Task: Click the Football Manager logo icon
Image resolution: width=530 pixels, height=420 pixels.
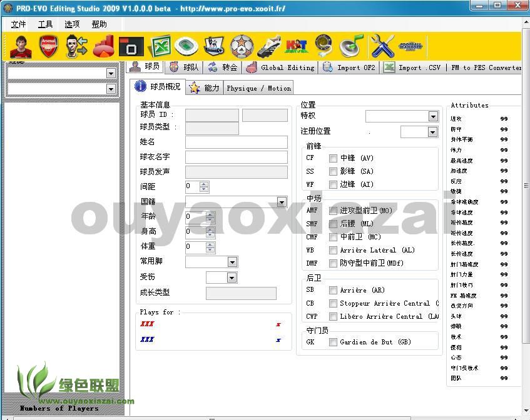Action: coord(410,46)
